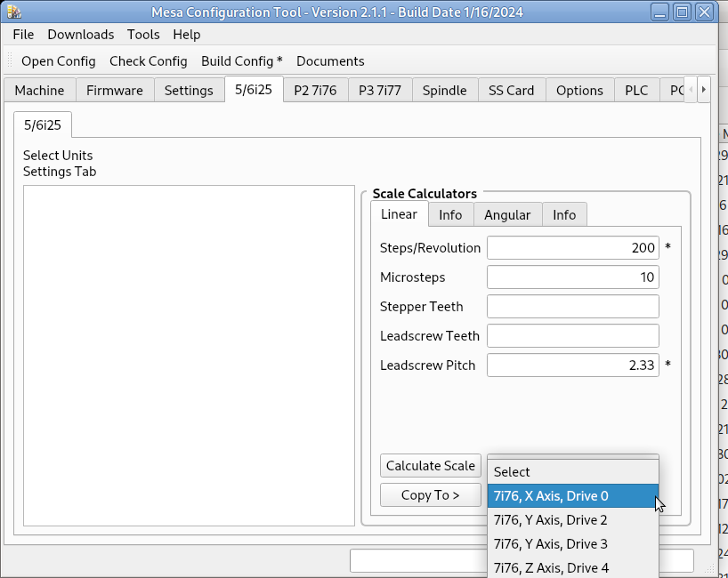Viewport: 728px width, 578px height.
Task: Open the Help menu
Action: tap(187, 35)
